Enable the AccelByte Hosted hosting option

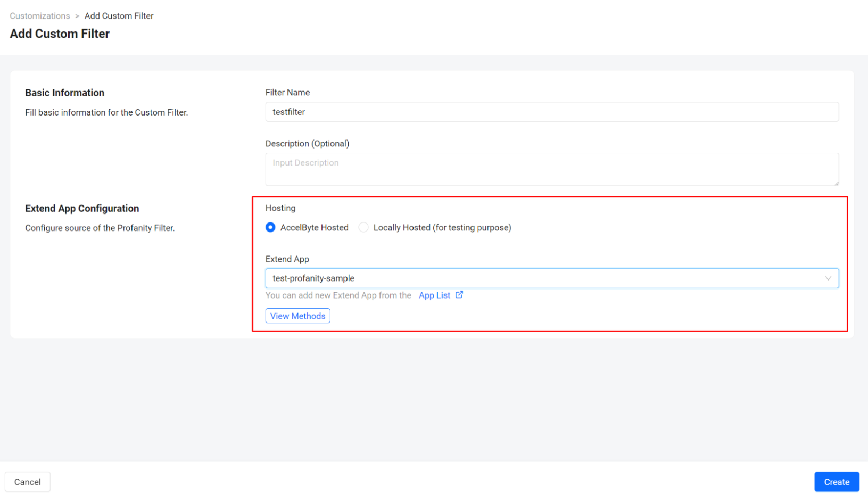[x=270, y=227]
